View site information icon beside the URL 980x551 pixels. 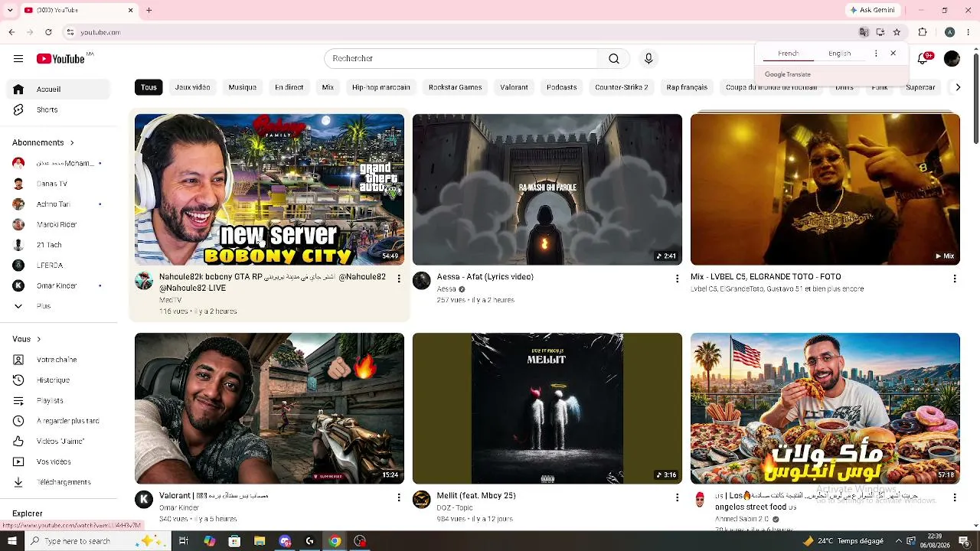[70, 32]
